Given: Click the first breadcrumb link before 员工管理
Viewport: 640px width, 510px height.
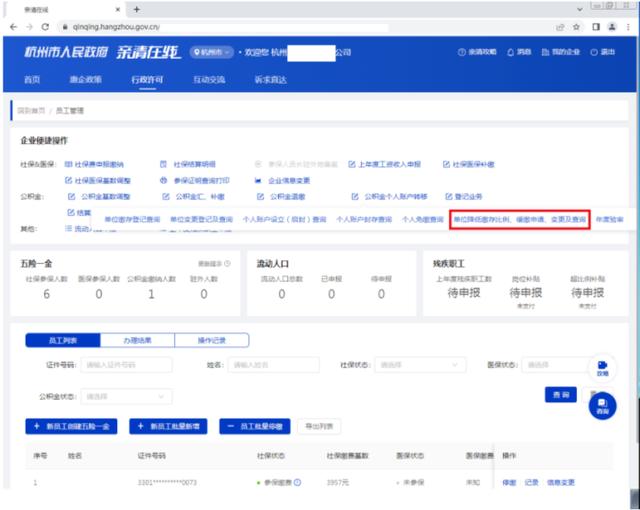Looking at the screenshot, I should [31, 111].
